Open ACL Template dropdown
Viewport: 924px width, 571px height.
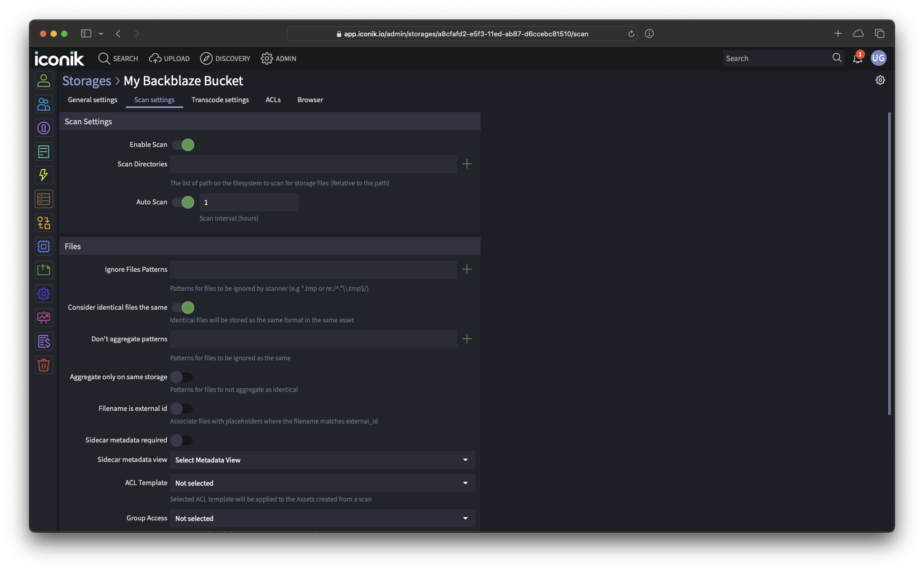pyautogui.click(x=322, y=483)
